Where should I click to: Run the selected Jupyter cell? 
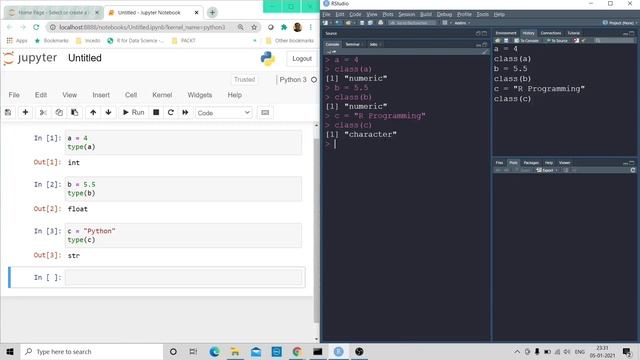coord(133,112)
